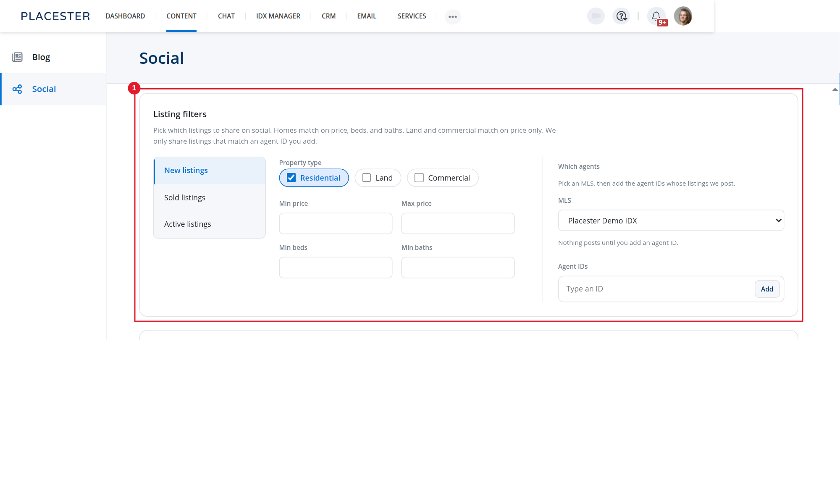Click the scrollbar up arrow
The image size is (840, 504).
[x=835, y=89]
